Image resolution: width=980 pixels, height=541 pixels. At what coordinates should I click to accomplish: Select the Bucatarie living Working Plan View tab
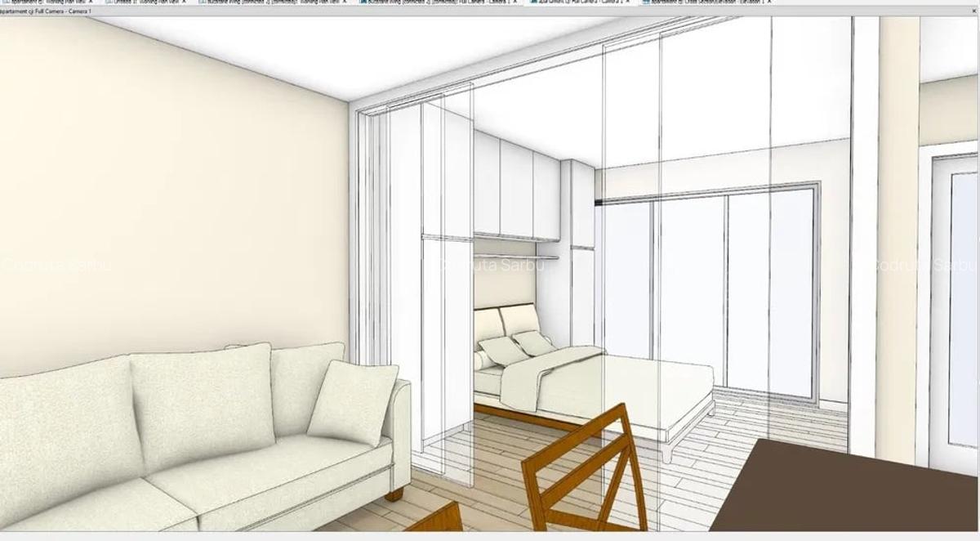[269, 2]
